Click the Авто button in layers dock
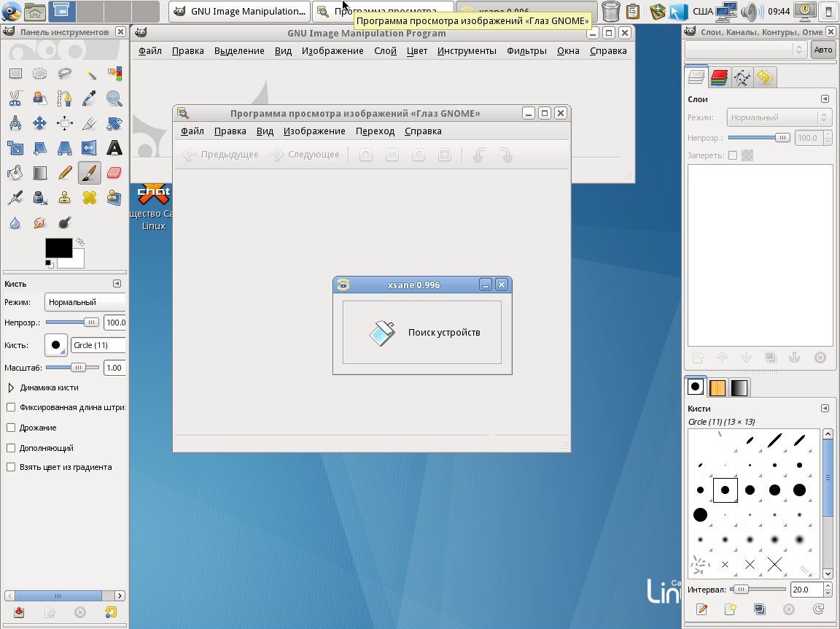 click(822, 50)
